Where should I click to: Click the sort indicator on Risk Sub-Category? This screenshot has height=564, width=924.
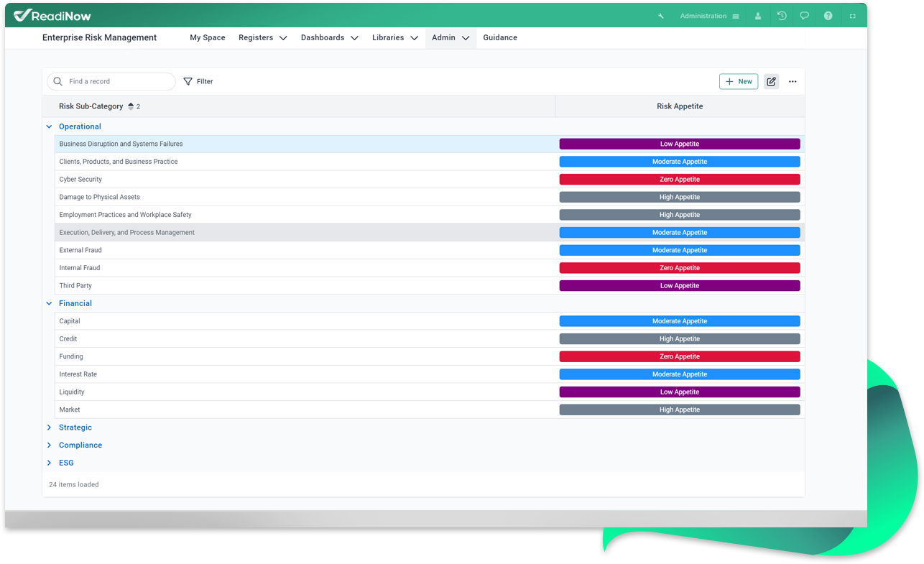coord(131,106)
